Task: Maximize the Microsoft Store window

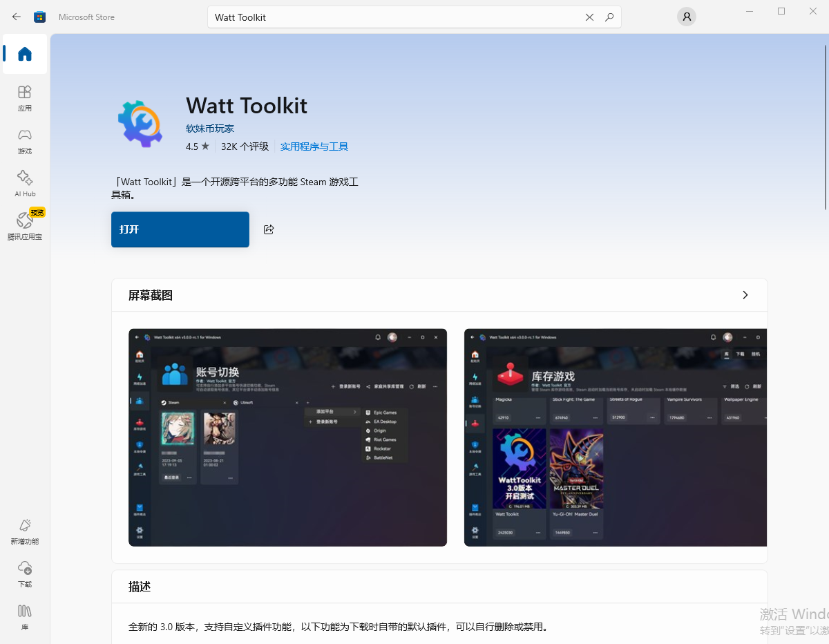Action: pos(781,11)
